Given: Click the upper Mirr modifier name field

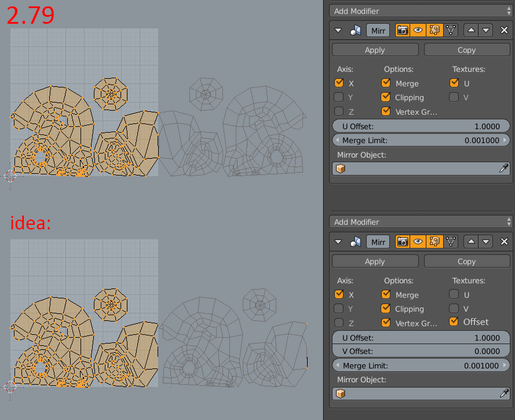Looking at the screenshot, I should pyautogui.click(x=378, y=31).
